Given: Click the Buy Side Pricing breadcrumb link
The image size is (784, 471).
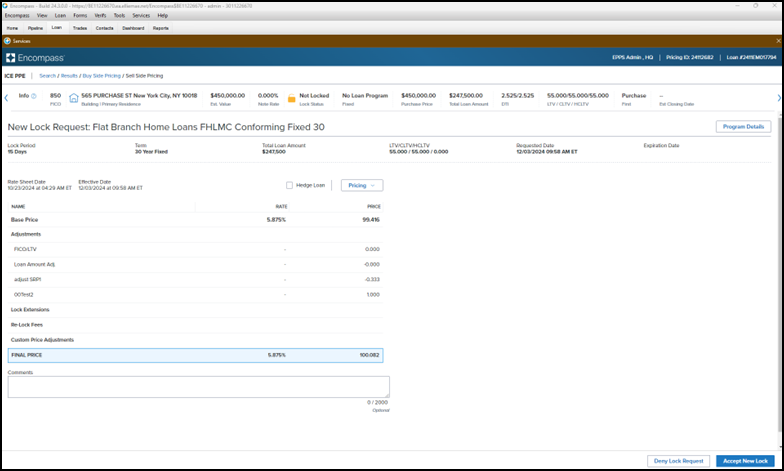Looking at the screenshot, I should 102,76.
